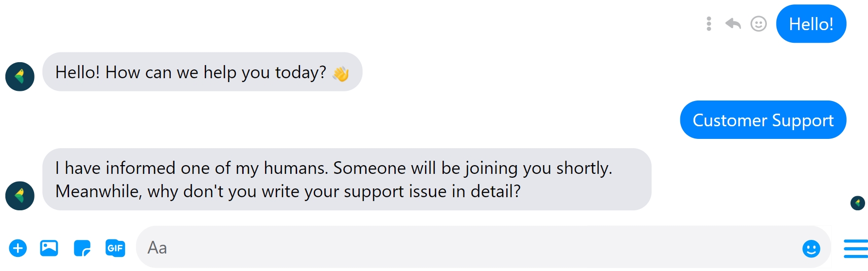868x271 pixels.
Task: Click the "Hello!" text in the bot greeting
Action: click(x=77, y=72)
